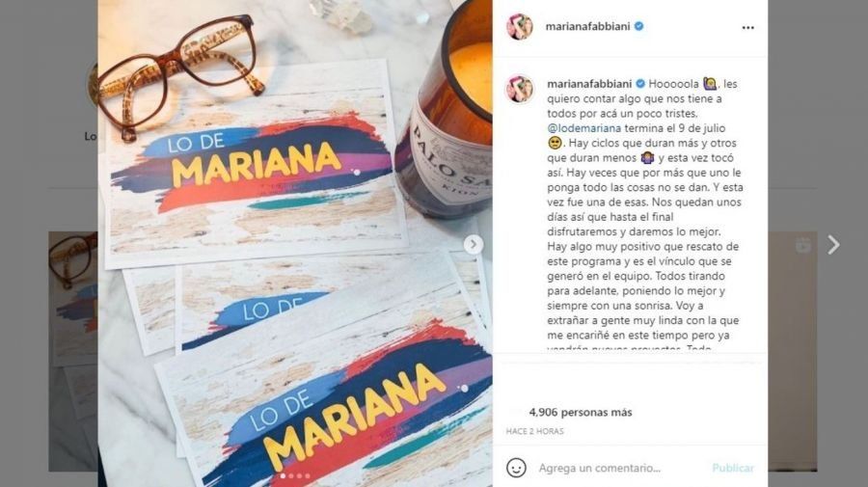Focus the Agrega un comentario field

pyautogui.click(x=620, y=468)
